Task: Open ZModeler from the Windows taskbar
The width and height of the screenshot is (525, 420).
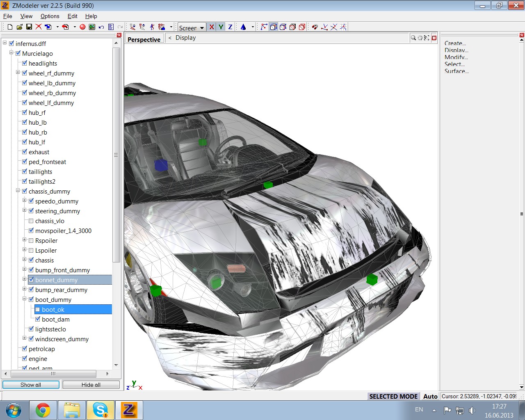Action: pos(129,410)
